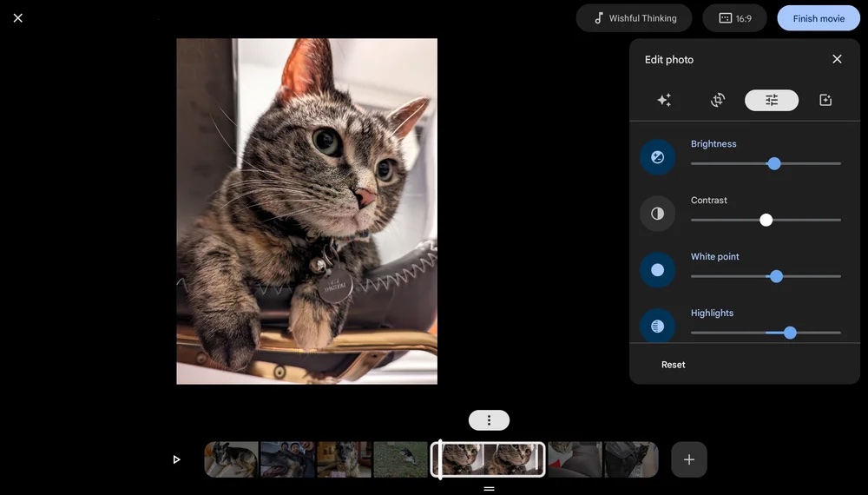Viewport: 868px width, 495px height.
Task: Select the first dog clip thumbnail
Action: [x=232, y=459]
